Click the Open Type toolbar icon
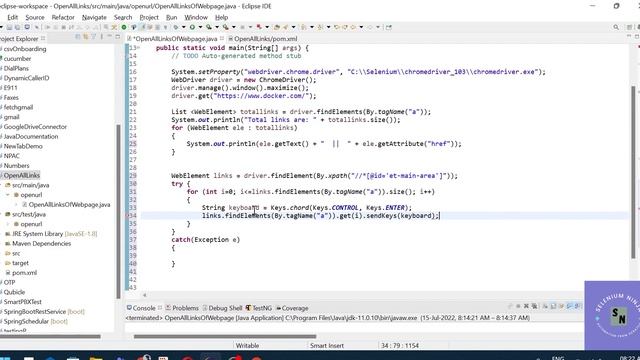Viewport: 640px width, 360px height. pyautogui.click(x=277, y=27)
